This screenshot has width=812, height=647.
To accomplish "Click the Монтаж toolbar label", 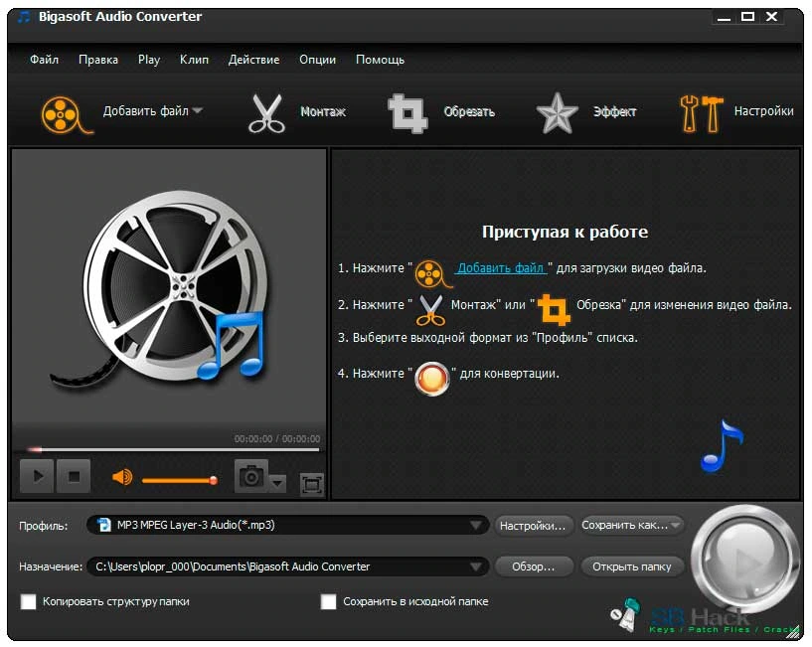I will point(323,111).
